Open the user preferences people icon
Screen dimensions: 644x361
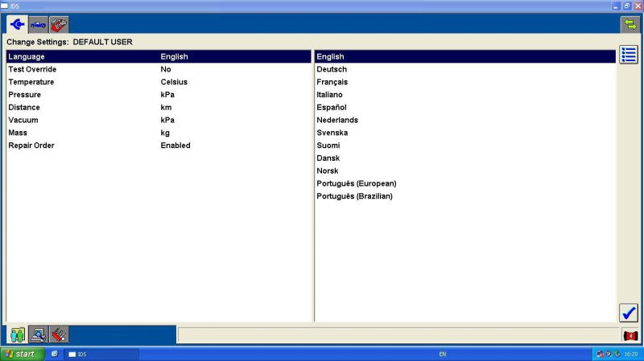pyautogui.click(x=18, y=334)
